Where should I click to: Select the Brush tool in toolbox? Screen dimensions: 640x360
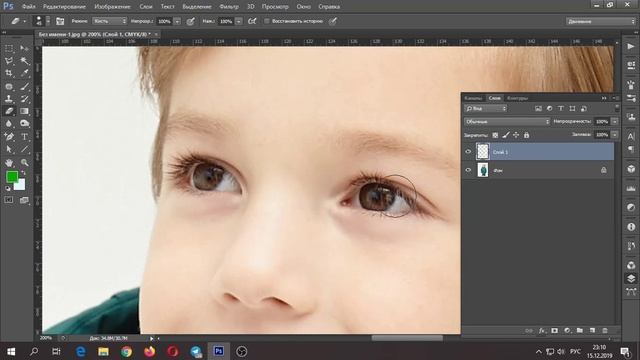pyautogui.click(x=24, y=87)
